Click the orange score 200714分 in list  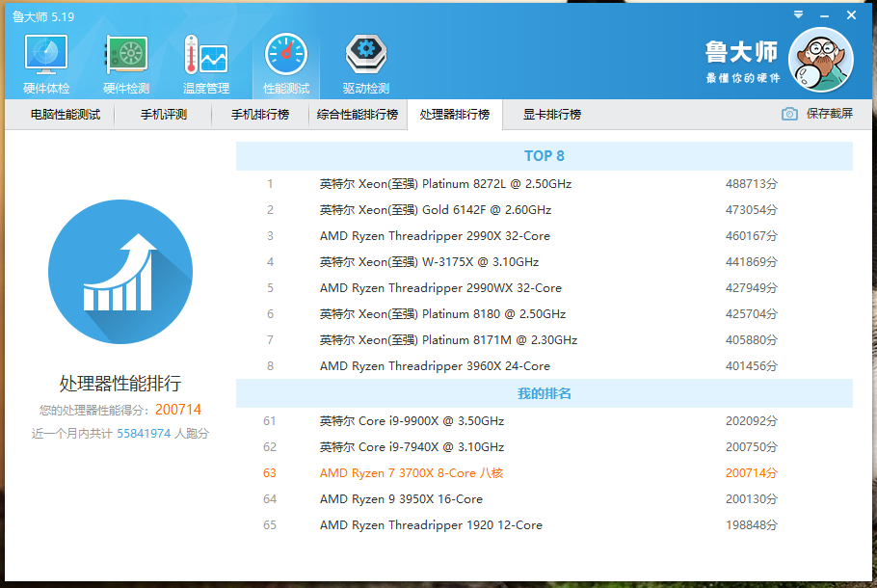tap(751, 472)
